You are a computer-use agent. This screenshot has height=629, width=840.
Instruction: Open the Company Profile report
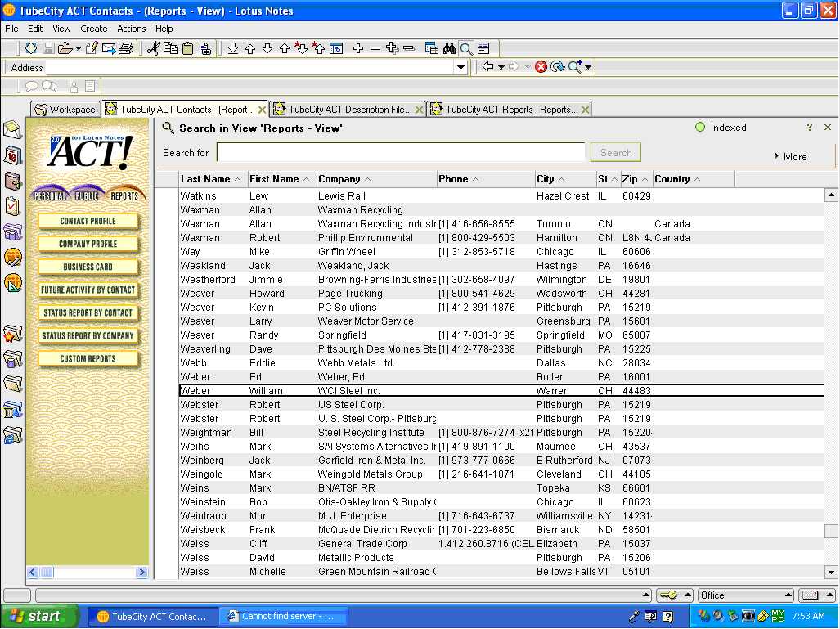88,244
